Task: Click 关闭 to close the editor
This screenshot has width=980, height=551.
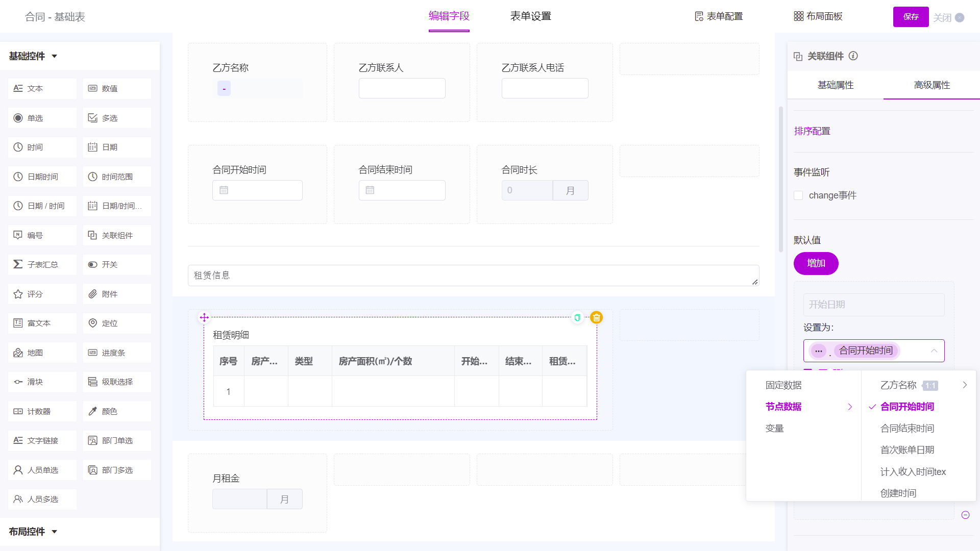Action: [949, 18]
